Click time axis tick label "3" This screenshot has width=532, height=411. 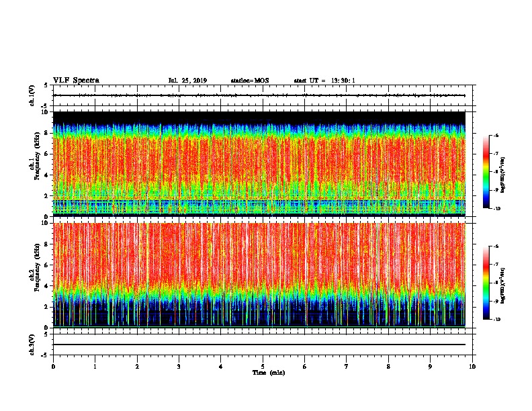(179, 366)
